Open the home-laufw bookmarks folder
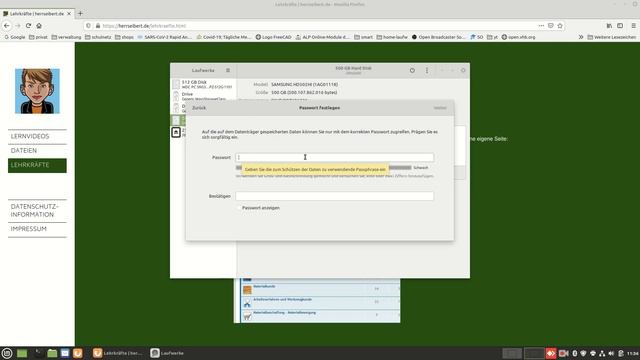The image size is (640, 360). (392, 37)
